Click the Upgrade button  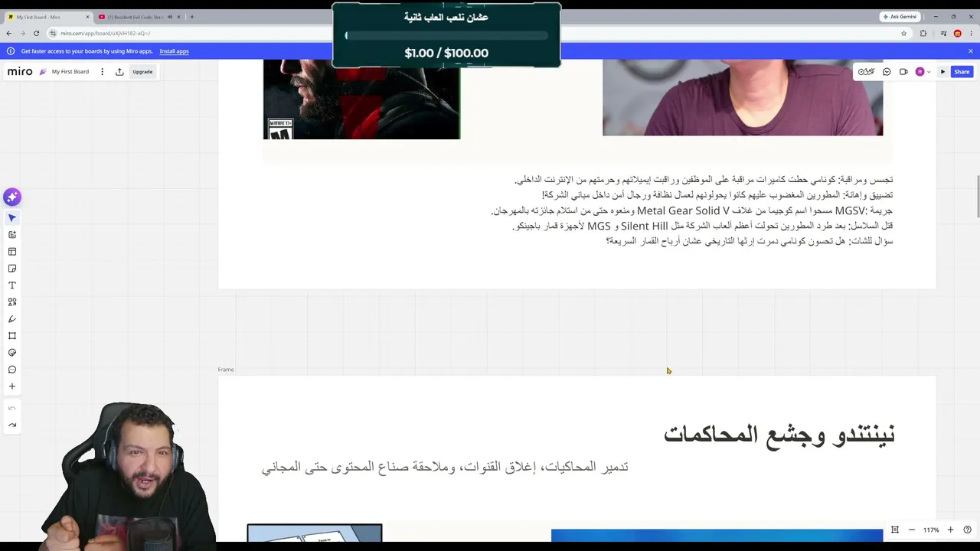click(142, 72)
